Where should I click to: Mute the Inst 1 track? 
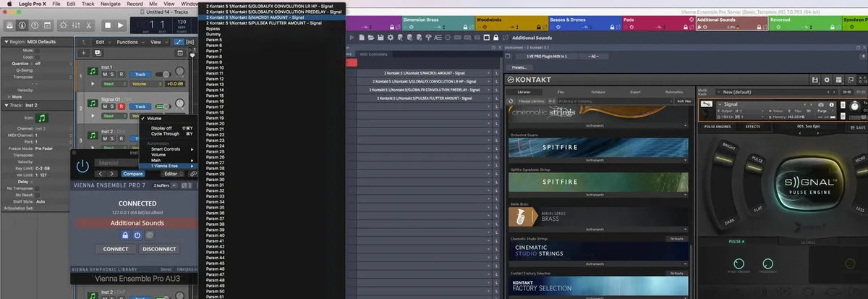[x=105, y=75]
